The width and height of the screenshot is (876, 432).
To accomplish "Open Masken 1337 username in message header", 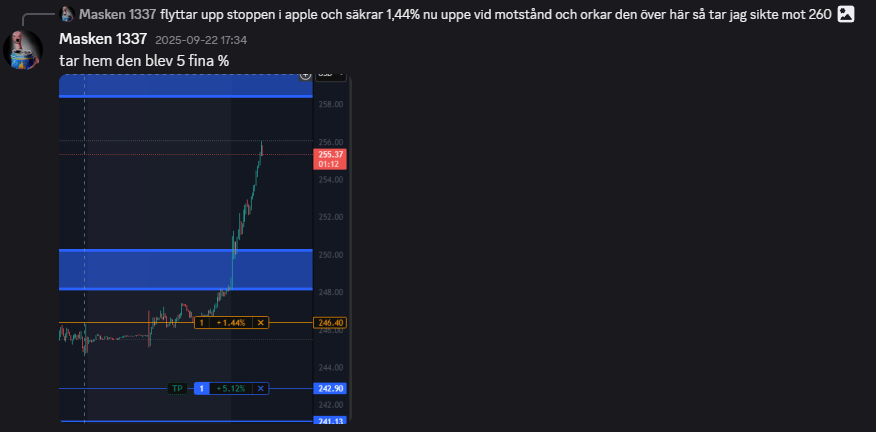I will [x=103, y=39].
